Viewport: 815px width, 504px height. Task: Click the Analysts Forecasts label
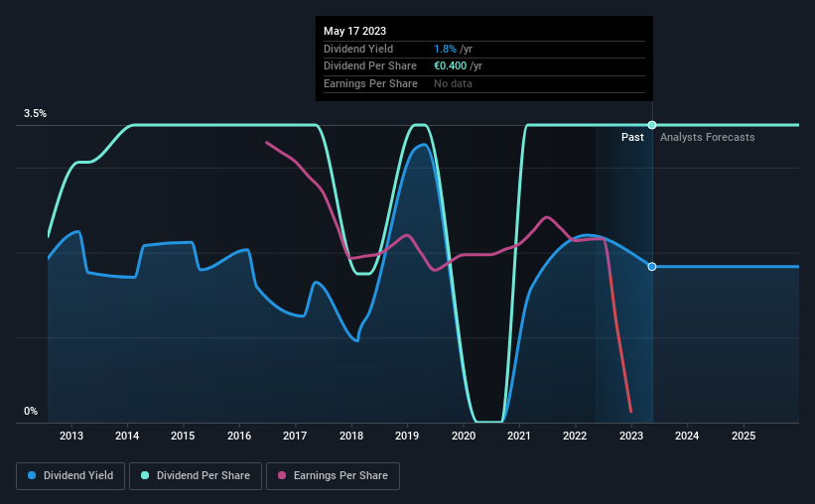click(x=708, y=137)
